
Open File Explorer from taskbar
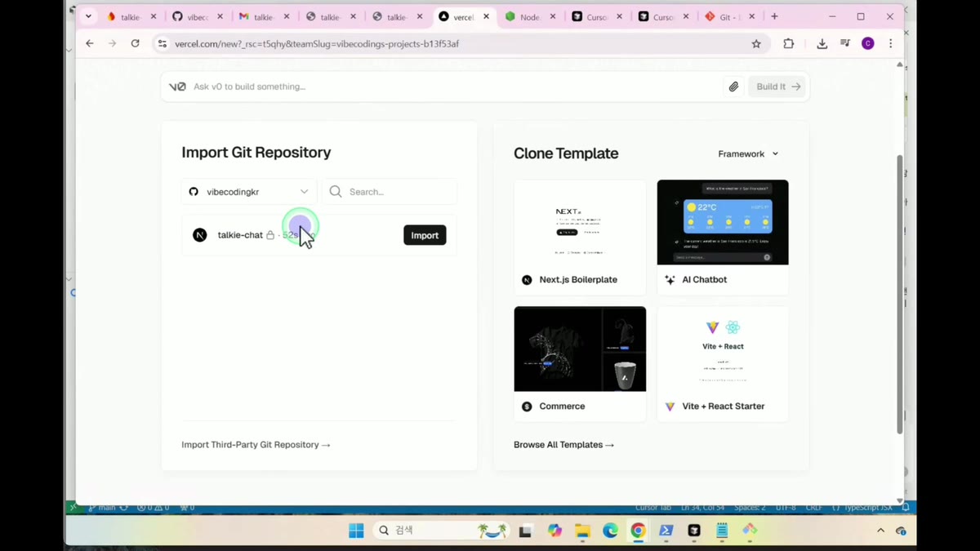click(582, 531)
